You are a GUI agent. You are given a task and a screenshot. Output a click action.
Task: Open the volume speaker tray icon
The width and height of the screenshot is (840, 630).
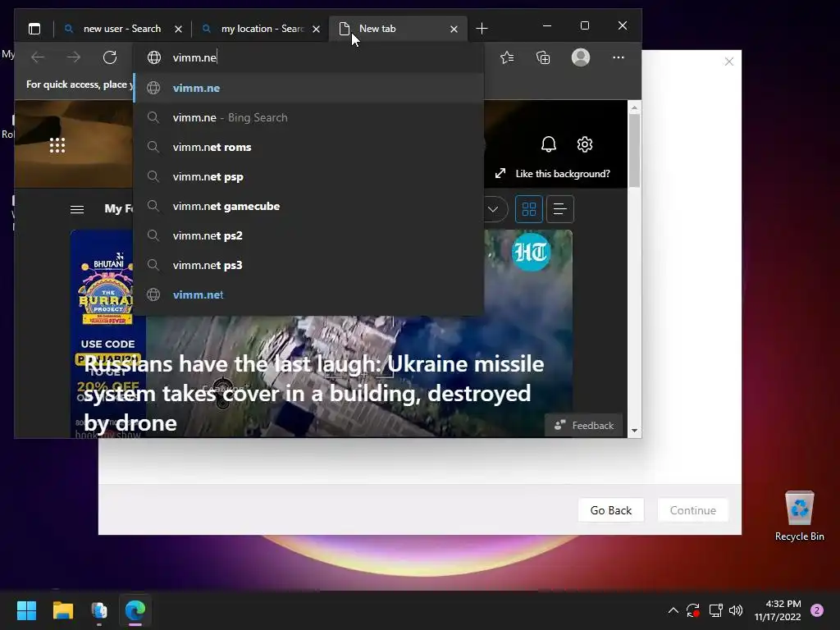point(736,610)
